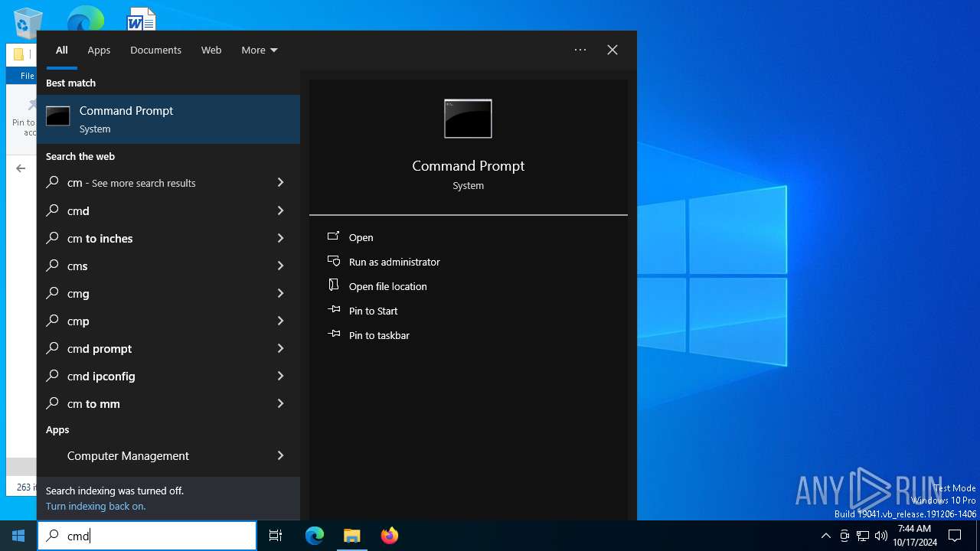Screen dimensions: 980x551
Task: Choose Pin to Start
Action: [x=374, y=311]
